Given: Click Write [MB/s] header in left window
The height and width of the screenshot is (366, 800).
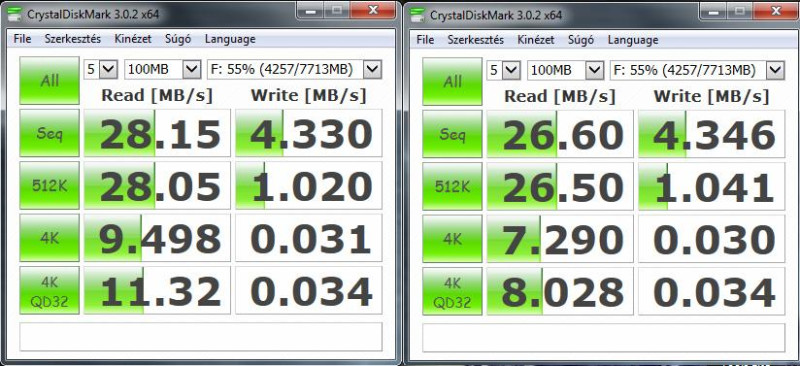Looking at the screenshot, I should [308, 95].
